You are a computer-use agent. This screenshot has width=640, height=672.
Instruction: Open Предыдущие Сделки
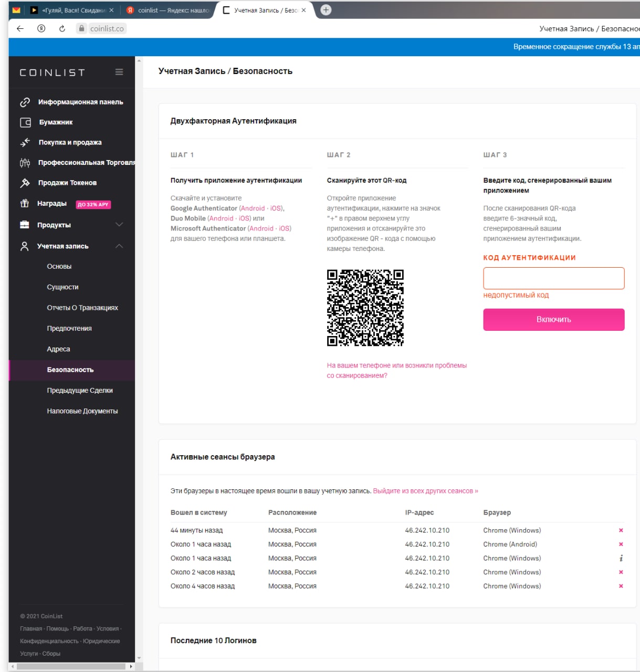click(80, 391)
